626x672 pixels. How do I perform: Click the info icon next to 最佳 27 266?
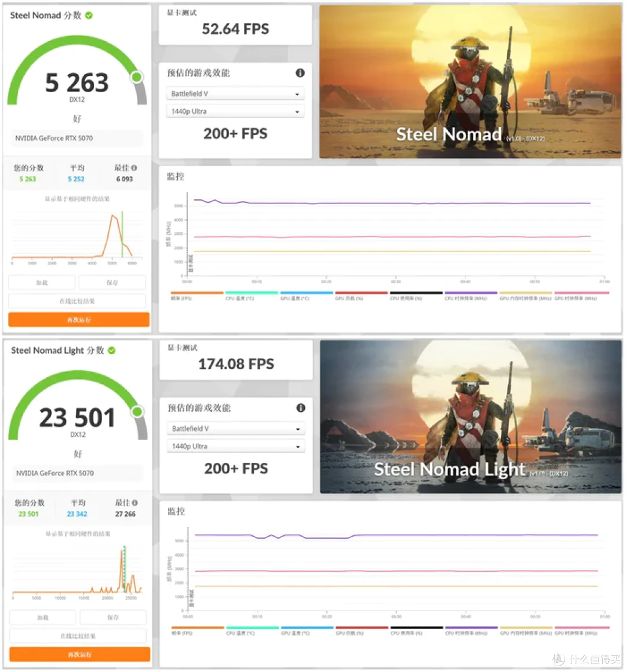pos(134,502)
